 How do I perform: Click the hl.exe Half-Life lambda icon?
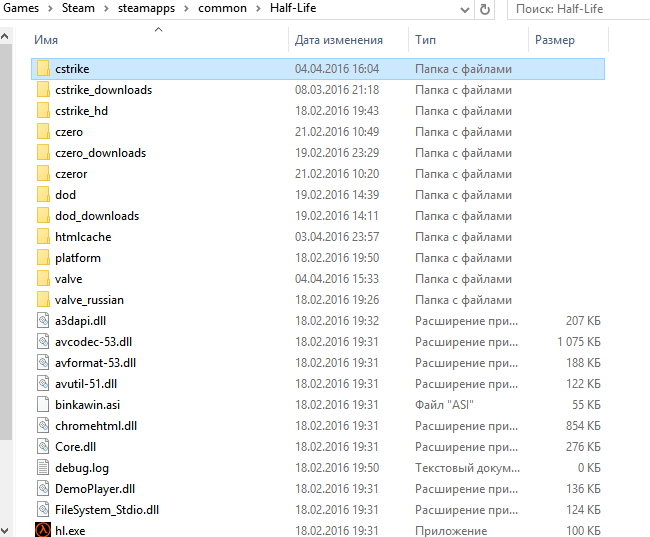(x=43, y=530)
